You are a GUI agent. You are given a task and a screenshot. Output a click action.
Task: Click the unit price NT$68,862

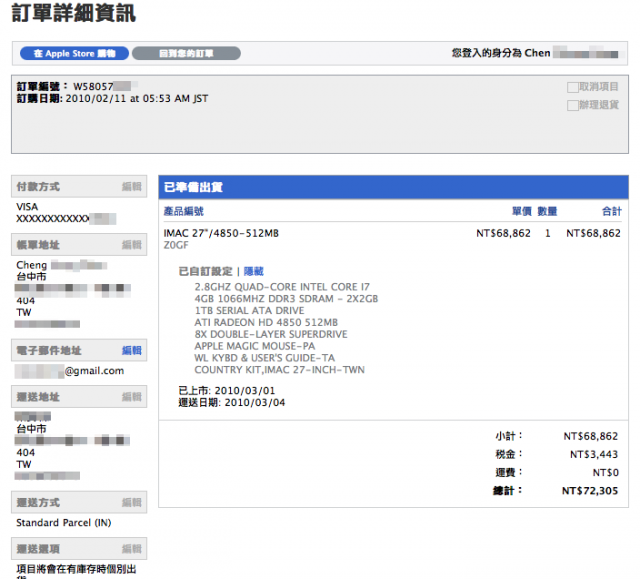point(503,233)
